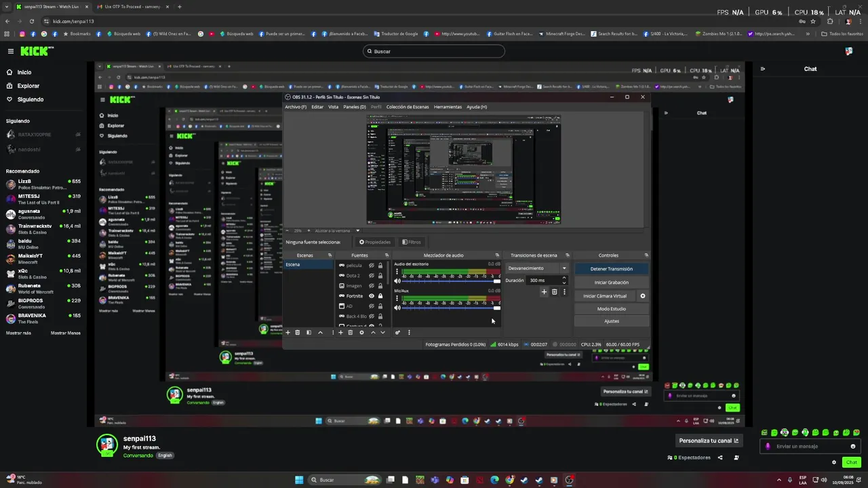
Task: Open Minecraft Forge bookmark
Action: click(x=561, y=33)
